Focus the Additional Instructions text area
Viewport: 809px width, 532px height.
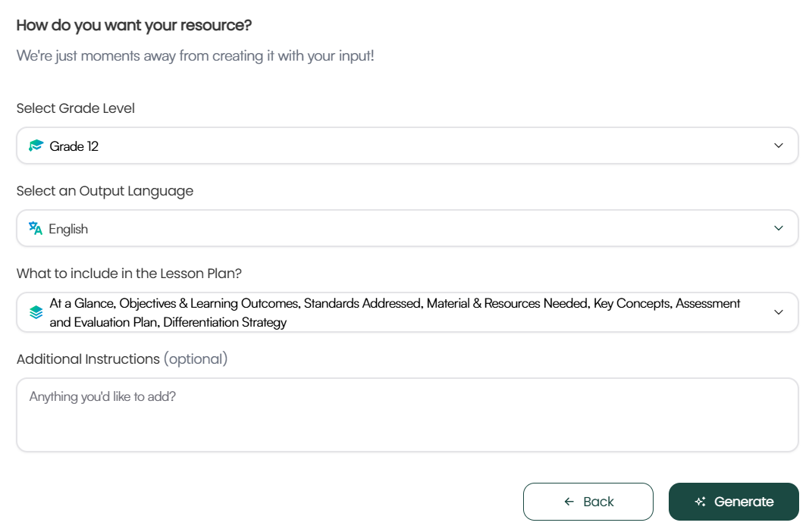coord(407,415)
